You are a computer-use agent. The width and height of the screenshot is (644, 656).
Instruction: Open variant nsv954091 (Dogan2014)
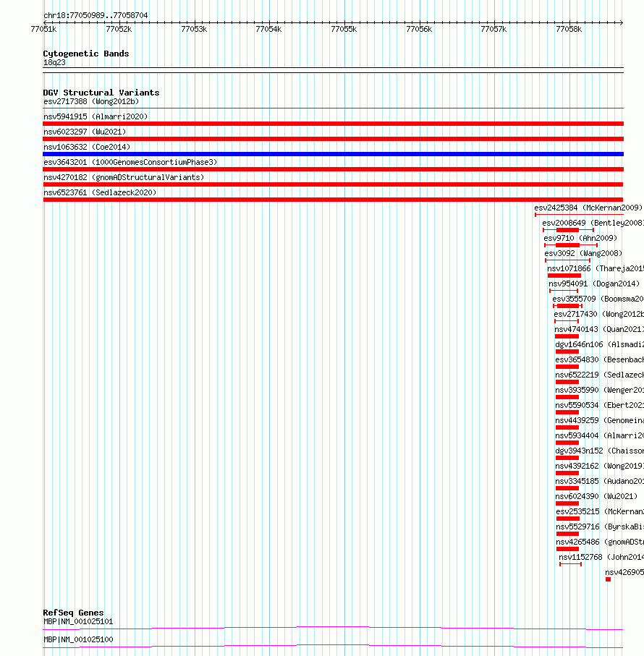(x=594, y=284)
